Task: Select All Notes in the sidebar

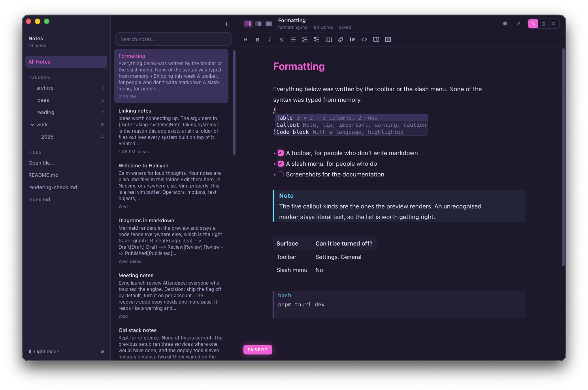Action: 66,62
